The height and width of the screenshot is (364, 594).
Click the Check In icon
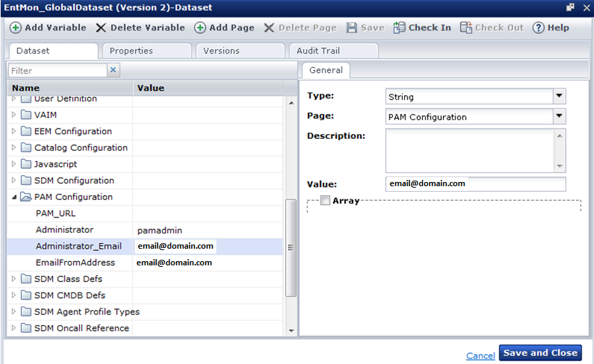coord(399,28)
